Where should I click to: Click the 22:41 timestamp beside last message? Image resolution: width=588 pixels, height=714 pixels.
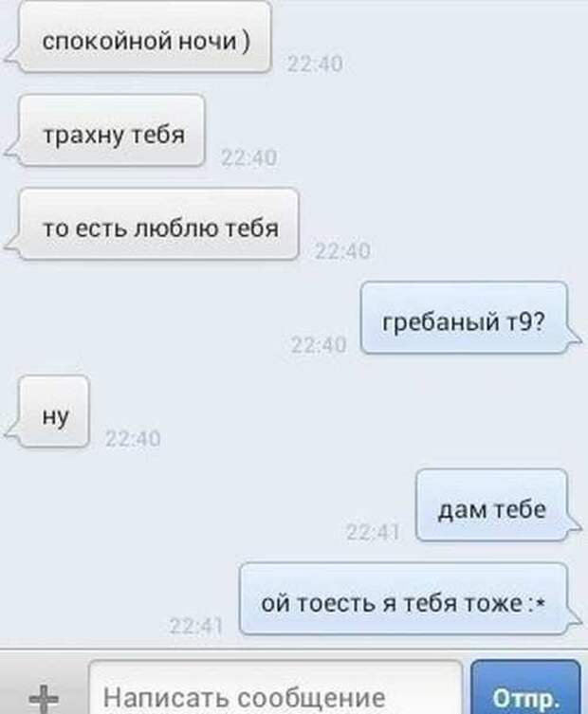coord(196,627)
